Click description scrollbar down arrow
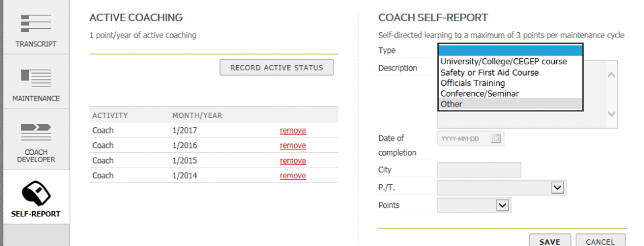The image size is (644, 246). [611, 114]
